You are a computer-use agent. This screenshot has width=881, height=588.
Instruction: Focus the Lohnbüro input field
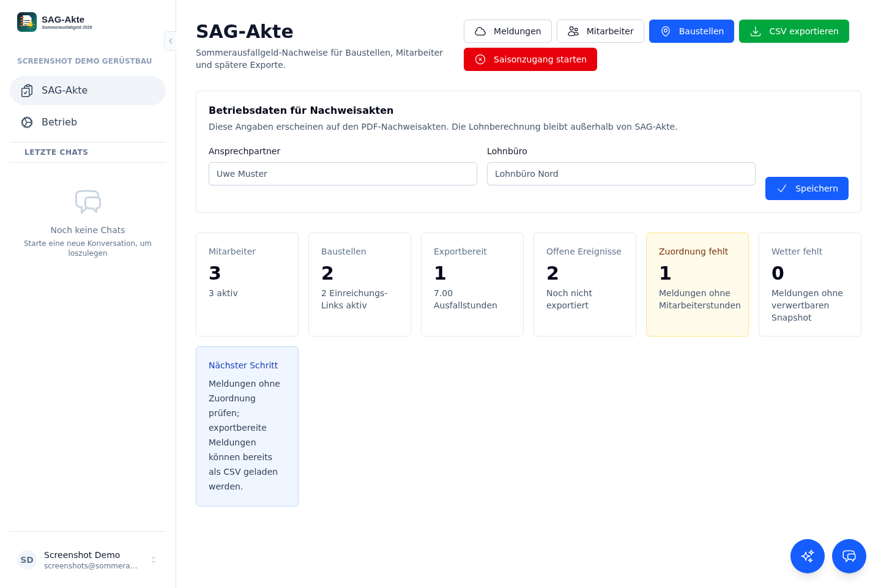coord(621,174)
